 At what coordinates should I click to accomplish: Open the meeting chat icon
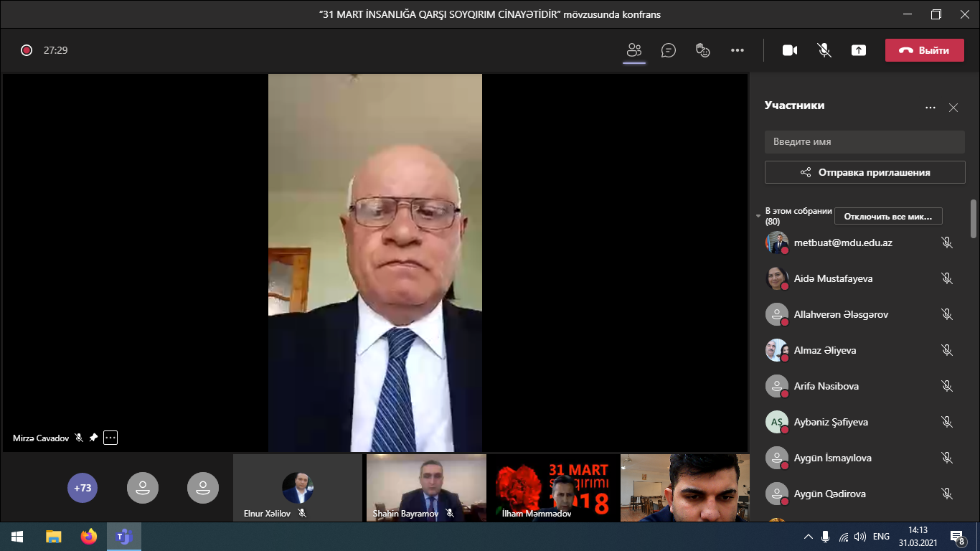coord(669,50)
